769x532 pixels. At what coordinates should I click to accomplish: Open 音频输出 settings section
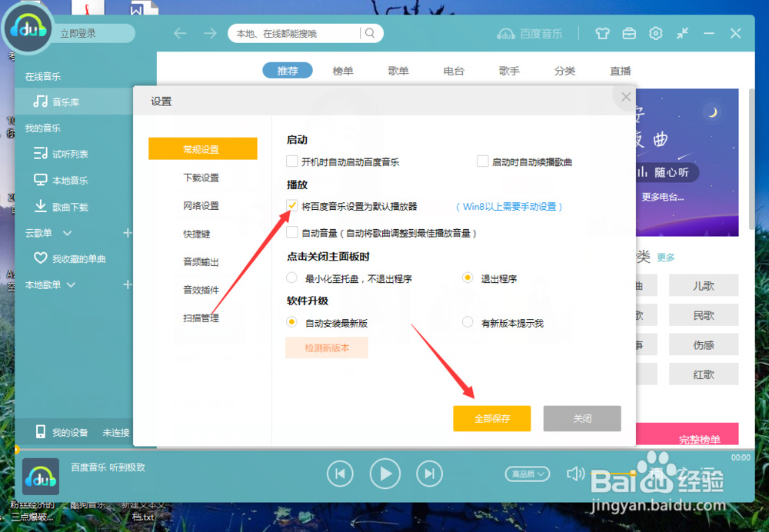[x=201, y=262]
